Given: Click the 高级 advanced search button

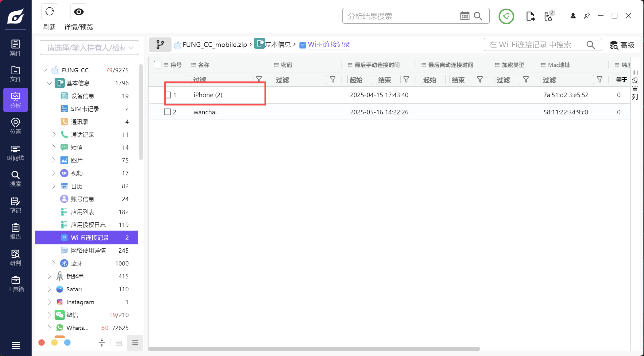Looking at the screenshot, I should point(622,45).
